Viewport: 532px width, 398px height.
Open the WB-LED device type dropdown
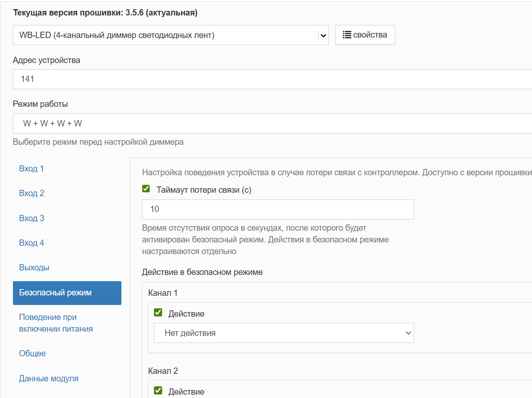coord(171,35)
